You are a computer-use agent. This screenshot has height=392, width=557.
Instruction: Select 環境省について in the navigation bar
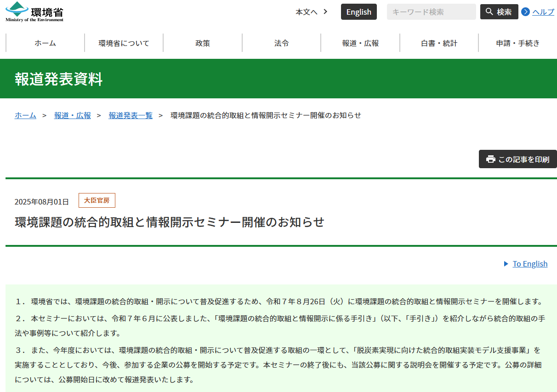124,43
